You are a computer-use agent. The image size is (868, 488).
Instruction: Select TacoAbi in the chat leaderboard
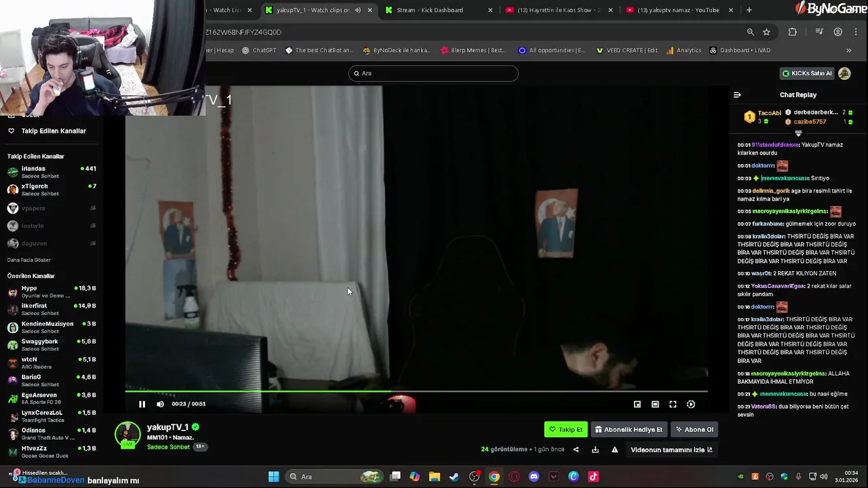(770, 113)
